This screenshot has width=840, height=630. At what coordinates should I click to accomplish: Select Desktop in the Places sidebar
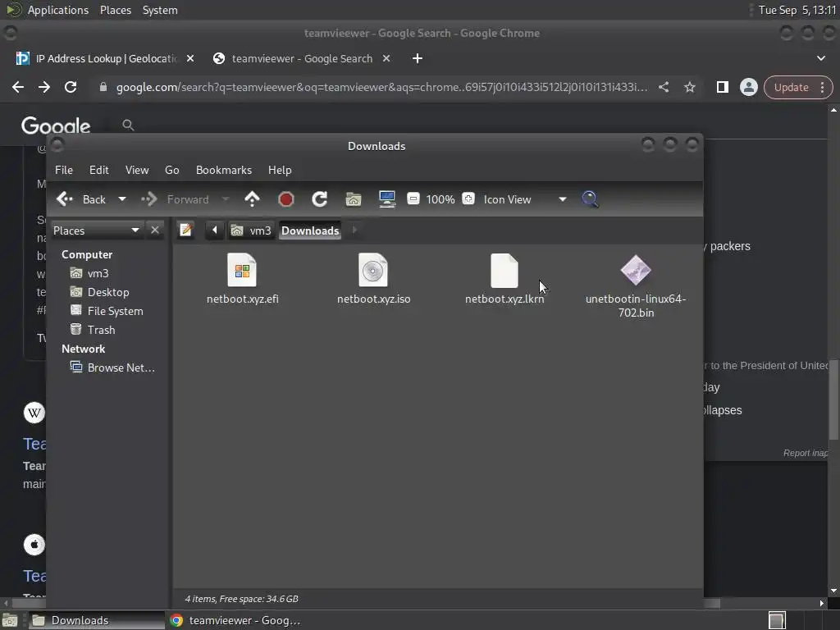point(99,292)
